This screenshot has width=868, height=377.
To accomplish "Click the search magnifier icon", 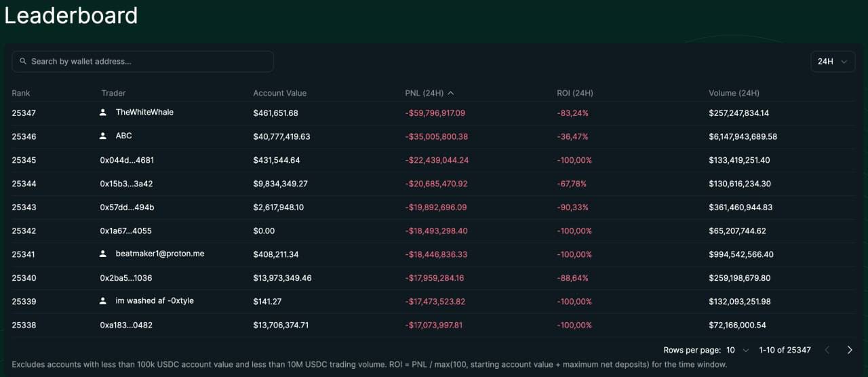I will 23,62.
